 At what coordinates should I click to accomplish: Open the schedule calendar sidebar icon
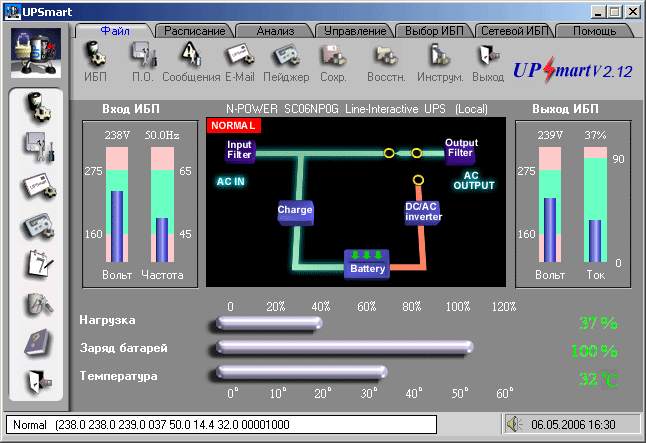pyautogui.click(x=38, y=264)
